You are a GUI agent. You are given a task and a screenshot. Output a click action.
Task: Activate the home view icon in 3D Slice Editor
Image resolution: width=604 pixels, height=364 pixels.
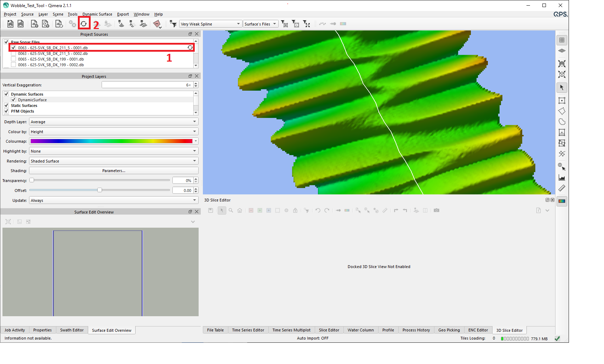tap(240, 210)
